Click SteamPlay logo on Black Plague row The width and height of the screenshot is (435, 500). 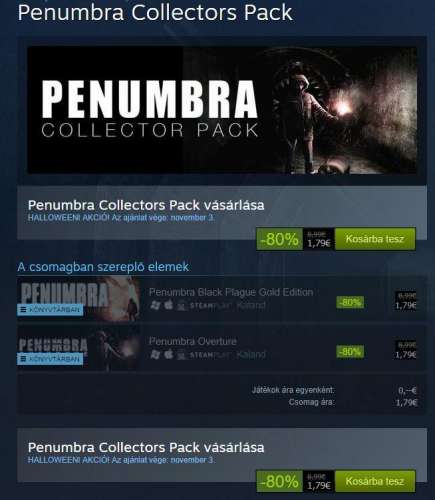pos(210,306)
